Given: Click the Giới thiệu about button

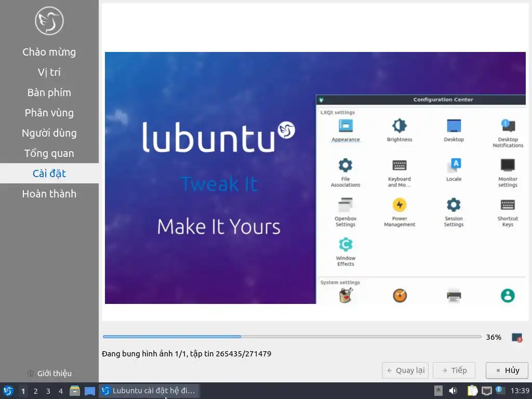Looking at the screenshot, I should [x=49, y=374].
